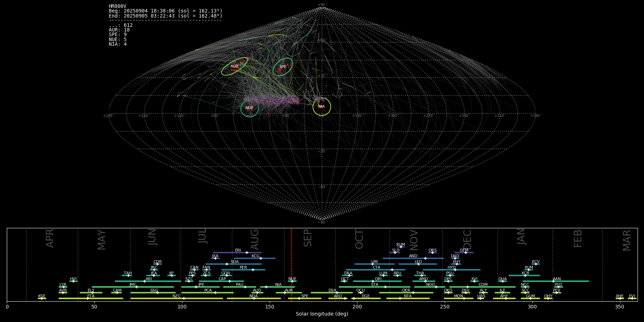Click the LMI shower label in timeline
644x322 pixels.
point(374,262)
